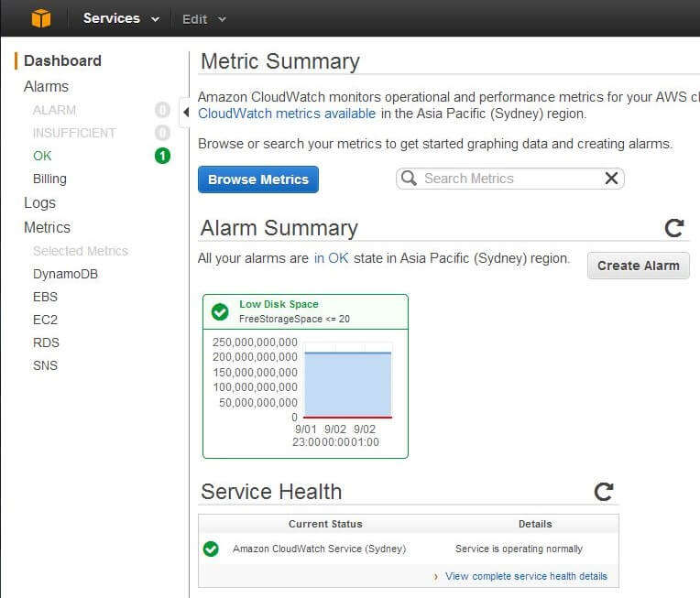Viewport: 700px width, 598px height.
Task: Show alarms in OK state
Action: pyautogui.click(x=42, y=156)
